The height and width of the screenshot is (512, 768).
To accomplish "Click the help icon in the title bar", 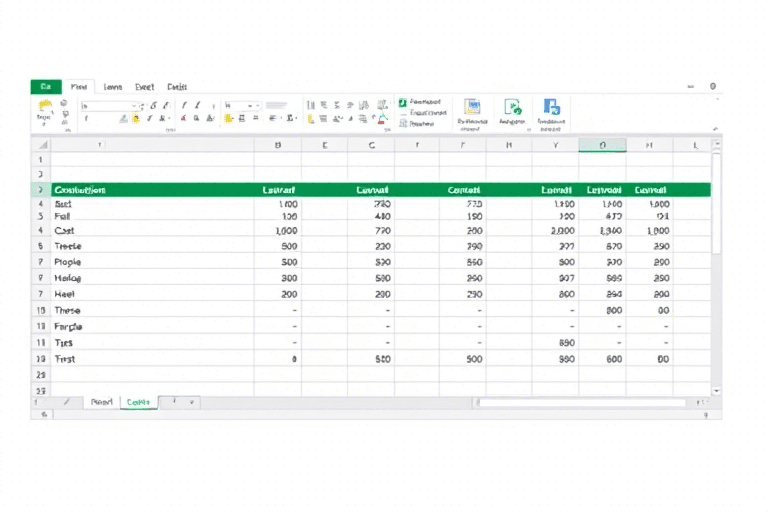I will pos(712,87).
